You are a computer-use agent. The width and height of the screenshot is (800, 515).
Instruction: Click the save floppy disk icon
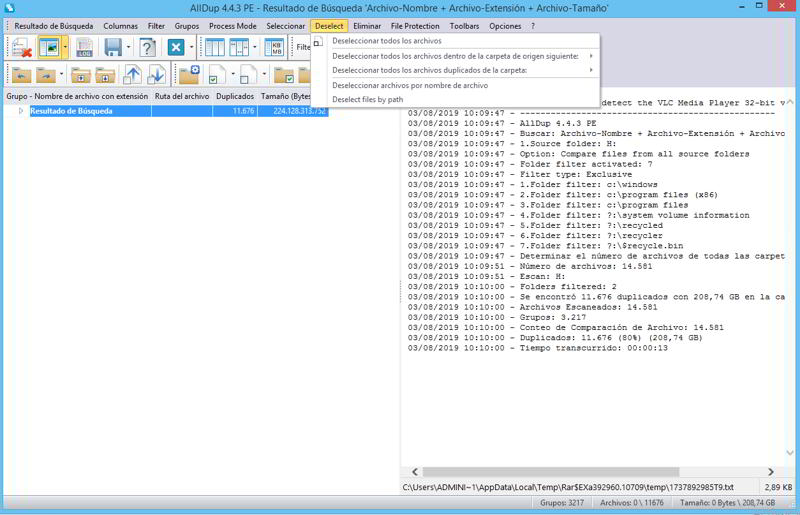[112, 48]
